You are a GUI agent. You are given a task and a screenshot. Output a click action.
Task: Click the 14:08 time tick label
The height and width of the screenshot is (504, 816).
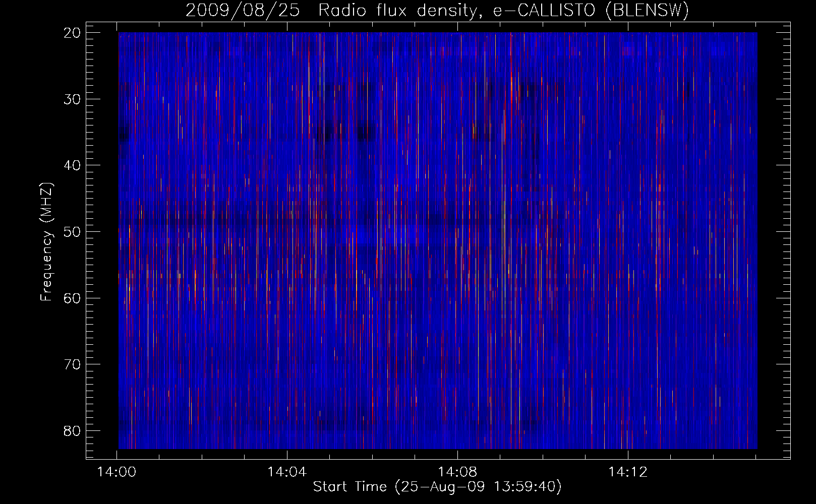pyautogui.click(x=457, y=472)
